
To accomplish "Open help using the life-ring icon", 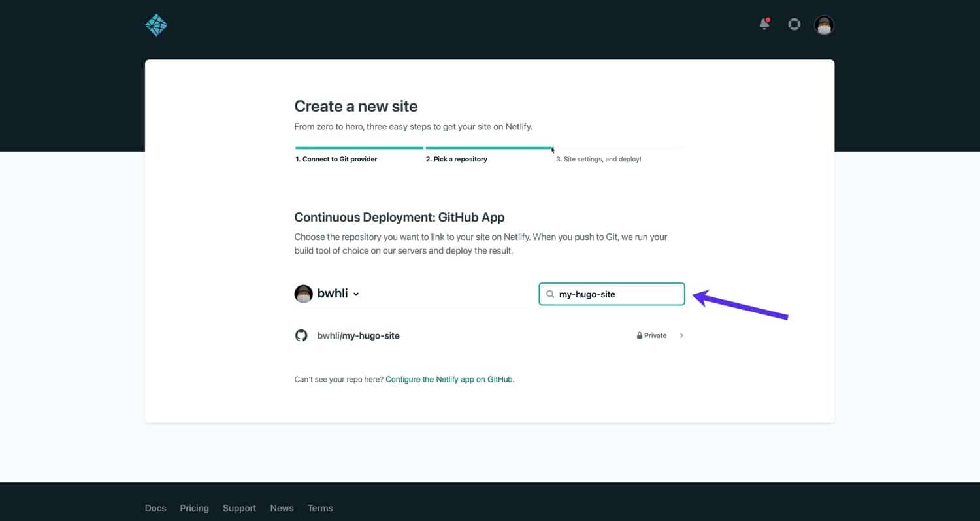I will click(x=794, y=24).
